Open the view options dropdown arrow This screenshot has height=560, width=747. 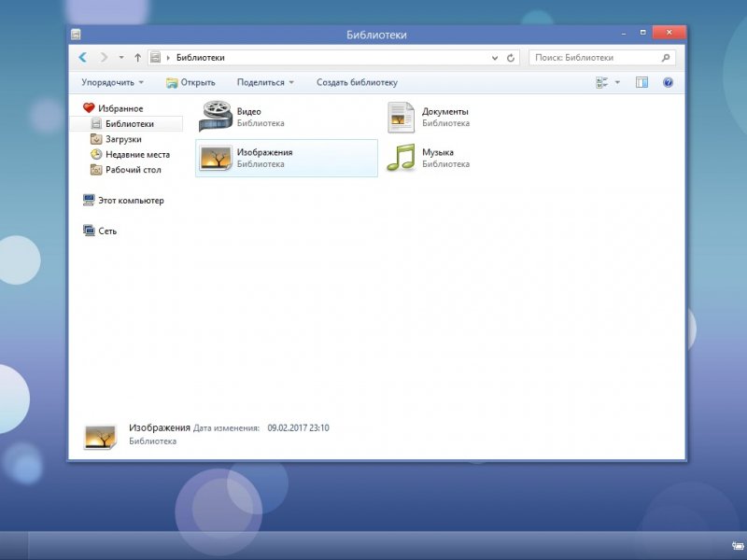pyautogui.click(x=617, y=82)
